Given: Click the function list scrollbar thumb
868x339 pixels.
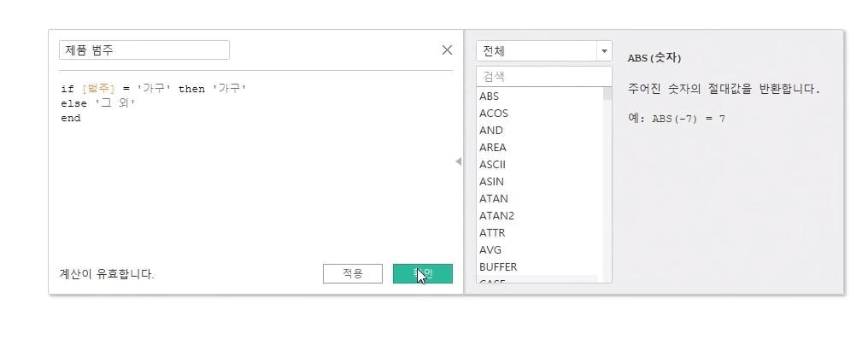Looking at the screenshot, I should pyautogui.click(x=607, y=93).
